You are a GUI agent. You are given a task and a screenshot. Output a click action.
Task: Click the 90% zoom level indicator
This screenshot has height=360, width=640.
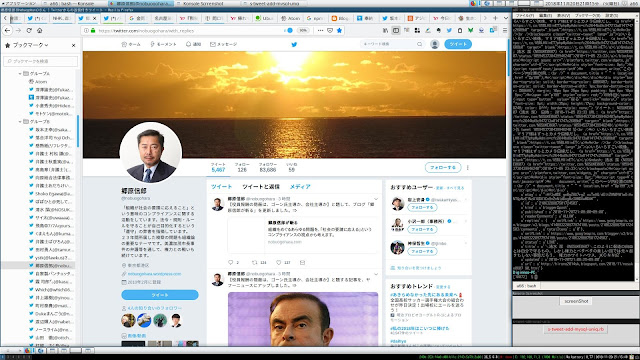[x=303, y=31]
